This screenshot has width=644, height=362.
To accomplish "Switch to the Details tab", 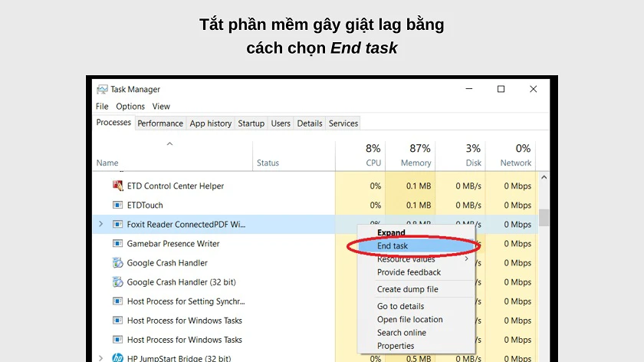I will (310, 123).
